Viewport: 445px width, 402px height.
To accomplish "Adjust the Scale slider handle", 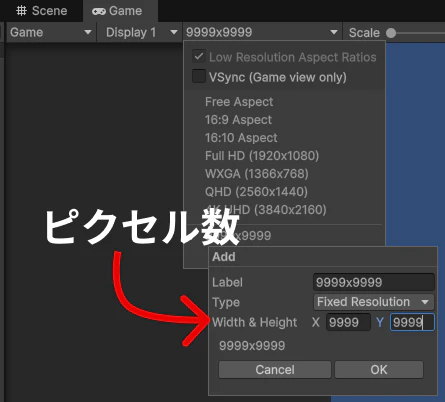I will pyautogui.click(x=391, y=33).
